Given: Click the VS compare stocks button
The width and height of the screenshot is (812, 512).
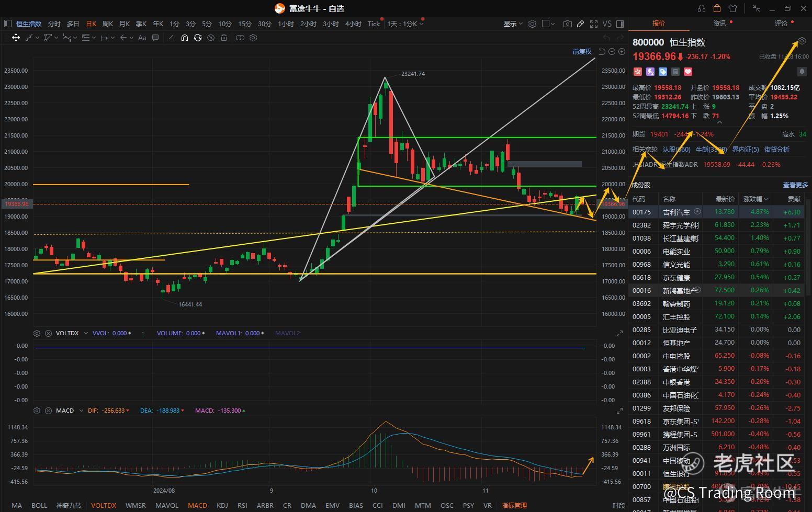Looking at the screenshot, I should [607, 24].
